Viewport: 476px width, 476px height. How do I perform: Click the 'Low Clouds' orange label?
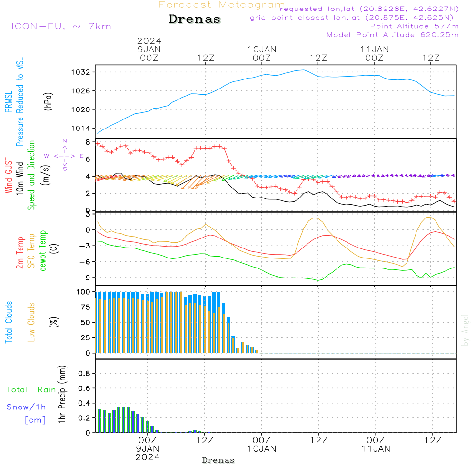coord(31,322)
